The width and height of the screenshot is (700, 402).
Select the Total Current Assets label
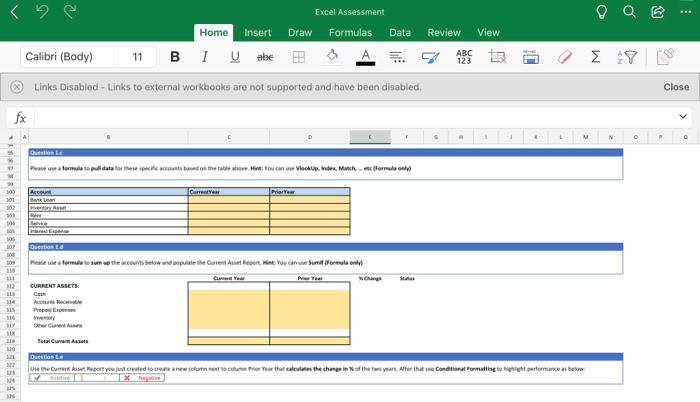[x=62, y=341]
